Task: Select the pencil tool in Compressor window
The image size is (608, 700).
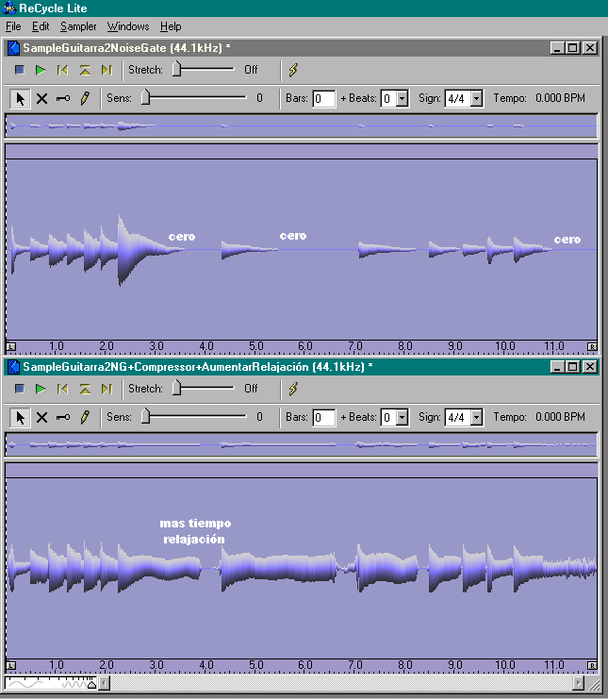Action: (x=84, y=417)
